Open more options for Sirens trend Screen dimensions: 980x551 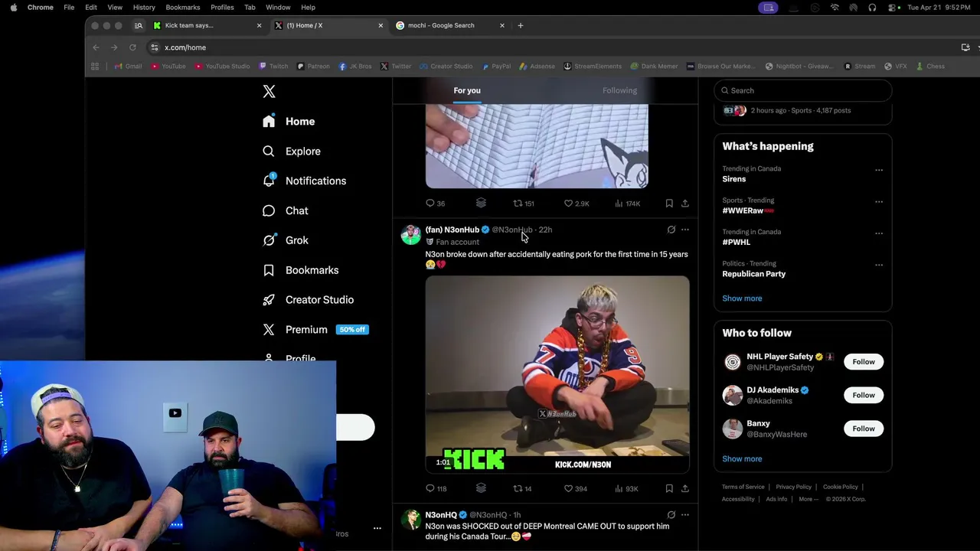(879, 170)
